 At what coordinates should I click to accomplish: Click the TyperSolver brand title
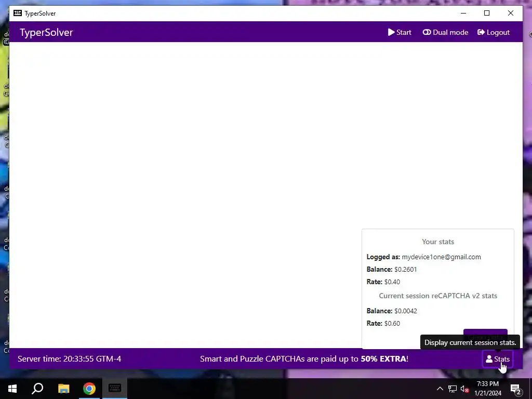tap(46, 32)
